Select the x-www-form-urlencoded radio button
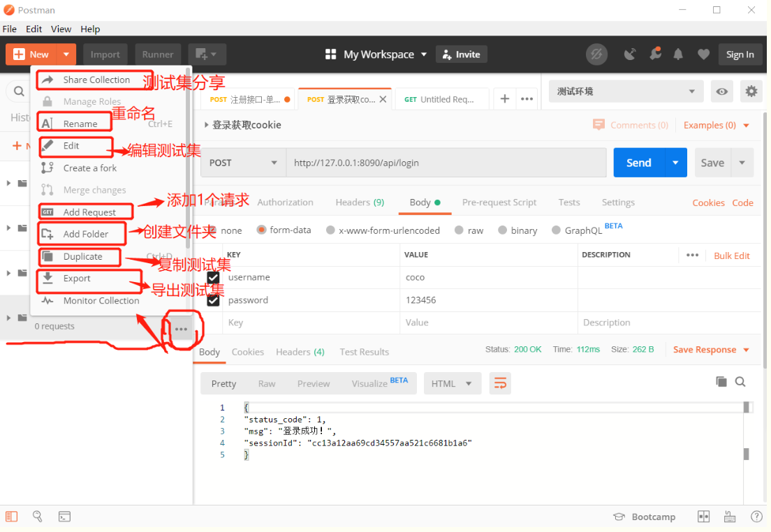The width and height of the screenshot is (771, 532). pyautogui.click(x=330, y=230)
